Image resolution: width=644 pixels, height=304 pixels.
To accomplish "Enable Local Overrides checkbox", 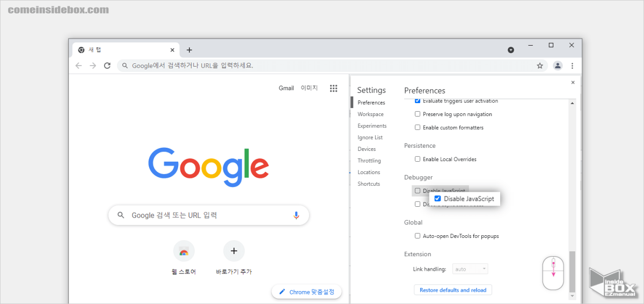I will point(418,159).
